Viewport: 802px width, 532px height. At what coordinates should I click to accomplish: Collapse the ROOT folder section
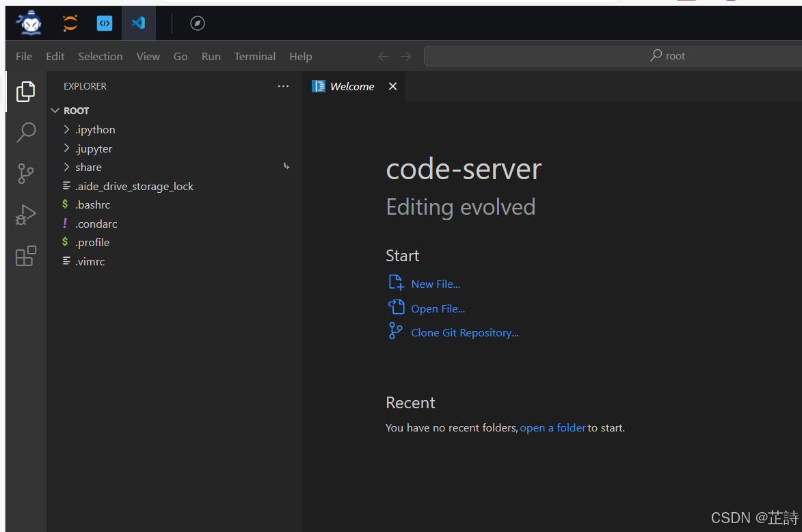coord(55,111)
